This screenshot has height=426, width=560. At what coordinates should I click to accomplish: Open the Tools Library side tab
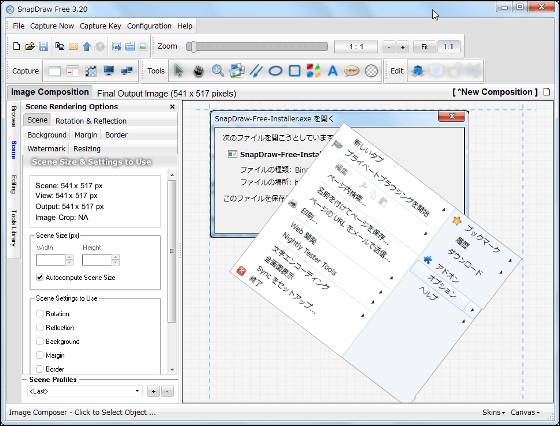(x=14, y=228)
